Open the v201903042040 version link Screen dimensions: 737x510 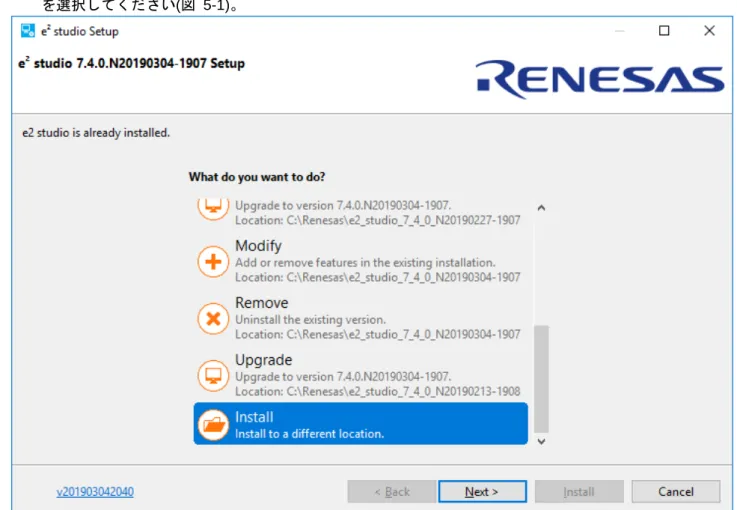(95, 492)
